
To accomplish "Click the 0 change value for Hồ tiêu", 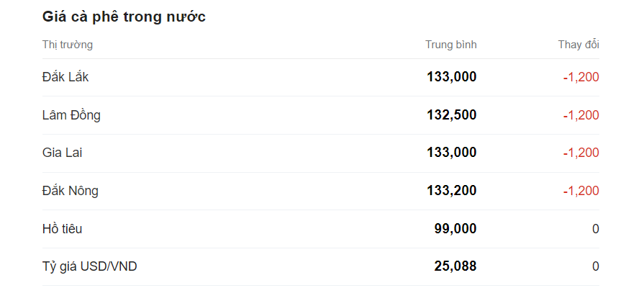I will [x=595, y=229].
